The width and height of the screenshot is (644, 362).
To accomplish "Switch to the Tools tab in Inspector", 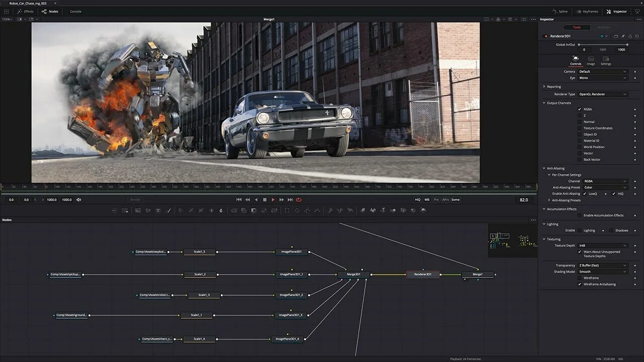I will (x=577, y=27).
